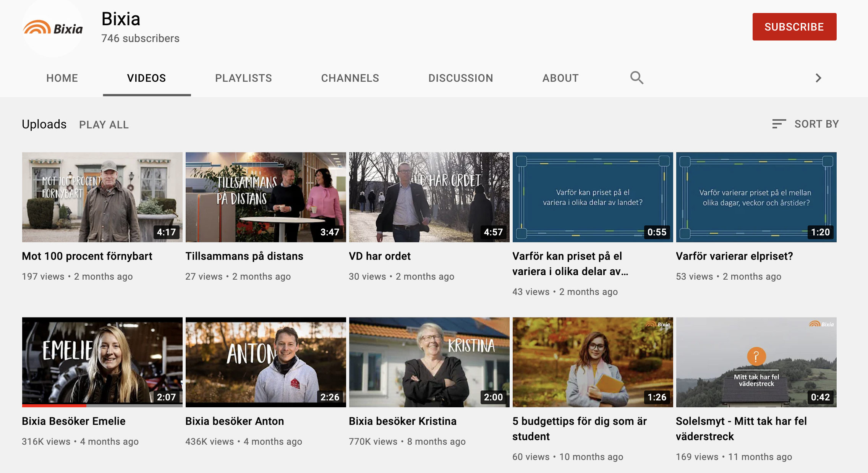Viewport: 868px width, 473px height.
Task: Click the 53 views metadata text
Action: (695, 277)
